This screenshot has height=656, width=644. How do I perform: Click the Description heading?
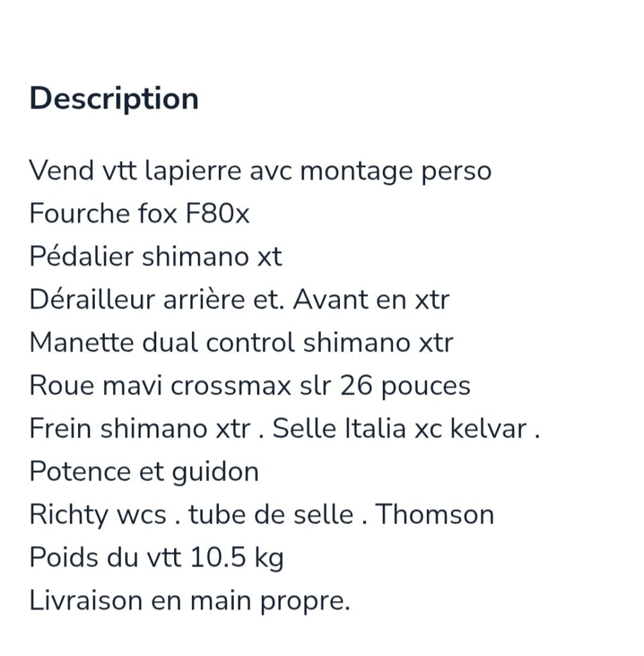coord(114,99)
